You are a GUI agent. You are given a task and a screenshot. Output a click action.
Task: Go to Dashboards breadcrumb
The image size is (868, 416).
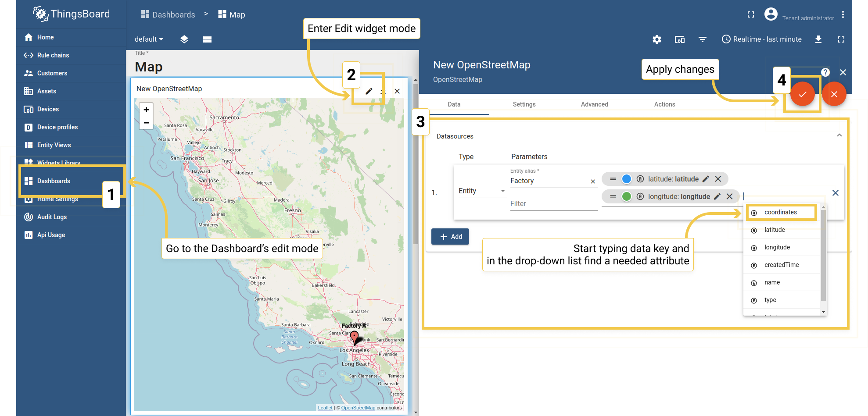tap(168, 14)
